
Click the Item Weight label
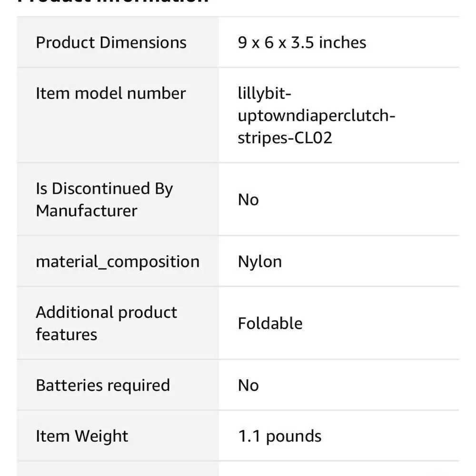click(82, 436)
